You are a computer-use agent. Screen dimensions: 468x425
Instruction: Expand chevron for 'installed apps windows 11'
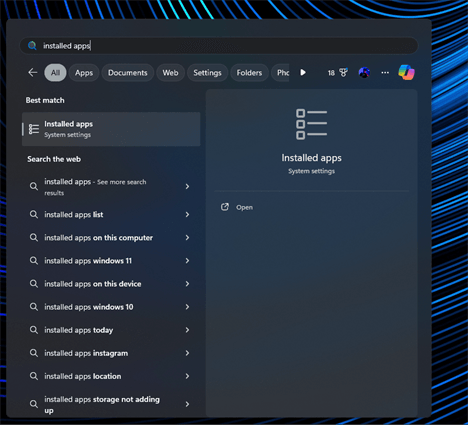click(x=187, y=261)
